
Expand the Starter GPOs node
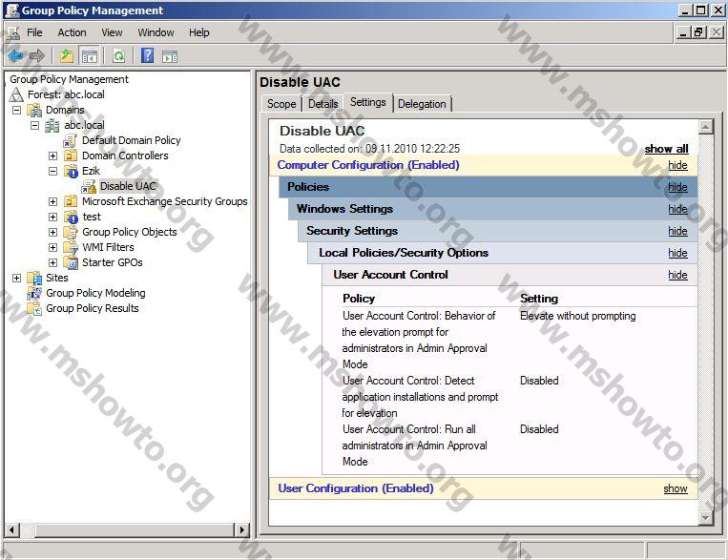point(52,262)
